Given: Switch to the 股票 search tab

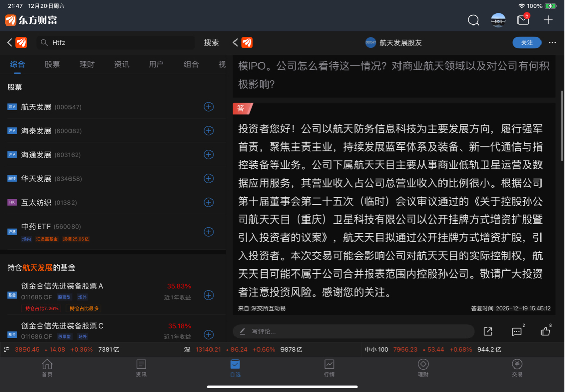Looking at the screenshot, I should (x=52, y=64).
